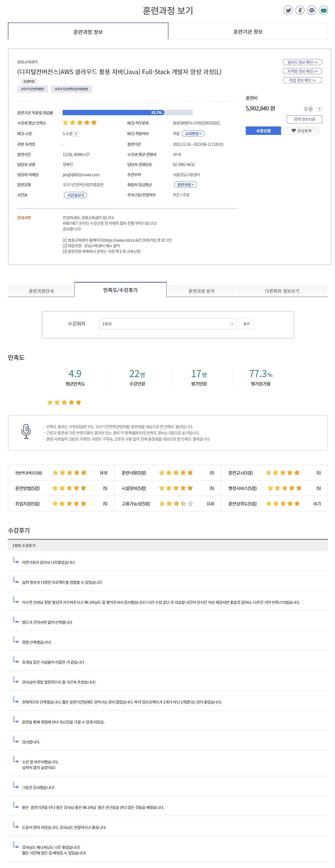Open the 수강회차 dropdown
Image resolution: width=335 pixels, height=868 pixels.
[167, 323]
